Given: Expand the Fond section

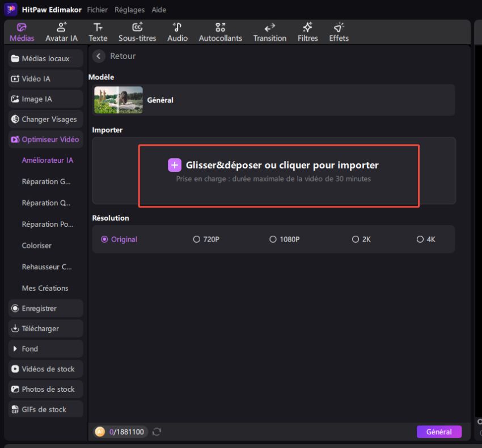Looking at the screenshot, I should [x=45, y=349].
